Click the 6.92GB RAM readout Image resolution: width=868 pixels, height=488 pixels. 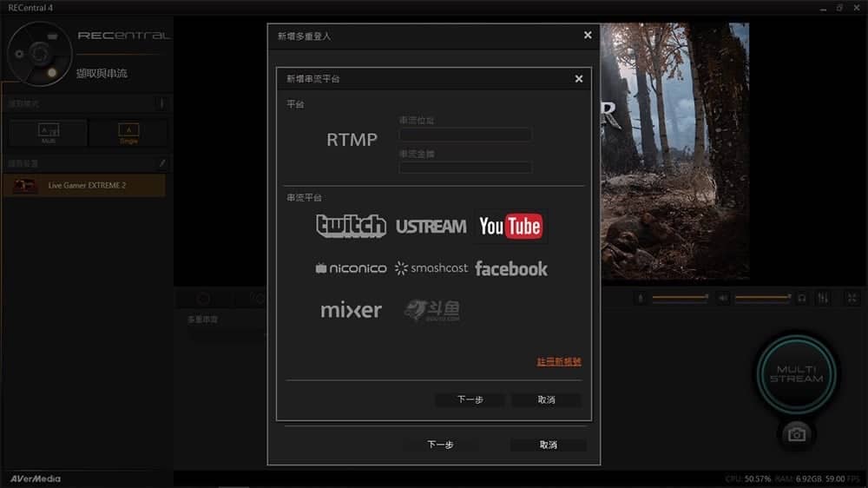pyautogui.click(x=808, y=478)
